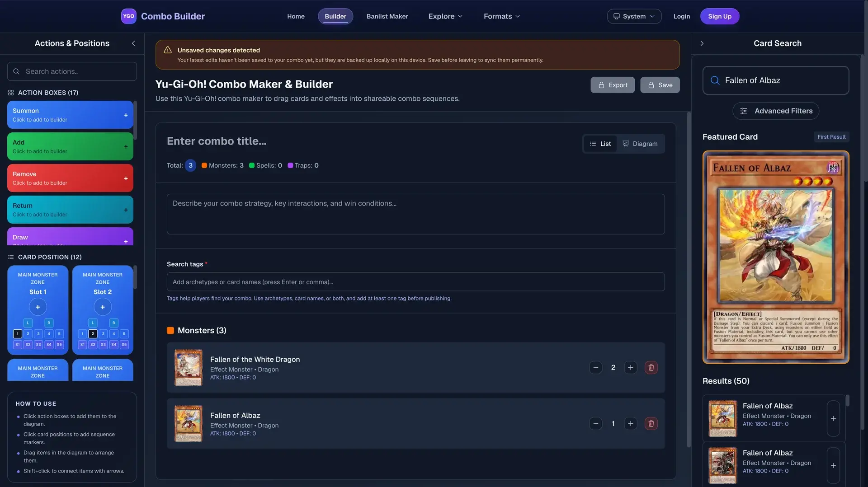Click the purple Traps count swatch
868x487 pixels.
pyautogui.click(x=290, y=166)
